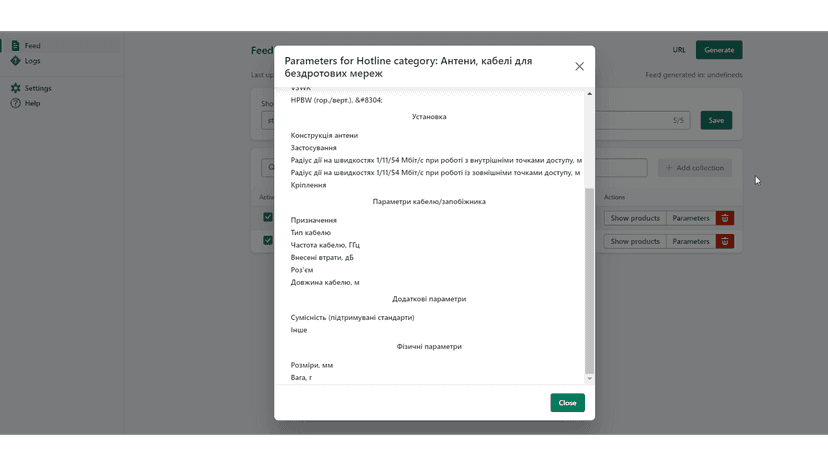This screenshot has height=466, width=828.
Task: Select the 'Роз'єм' parameter
Action: click(x=302, y=270)
